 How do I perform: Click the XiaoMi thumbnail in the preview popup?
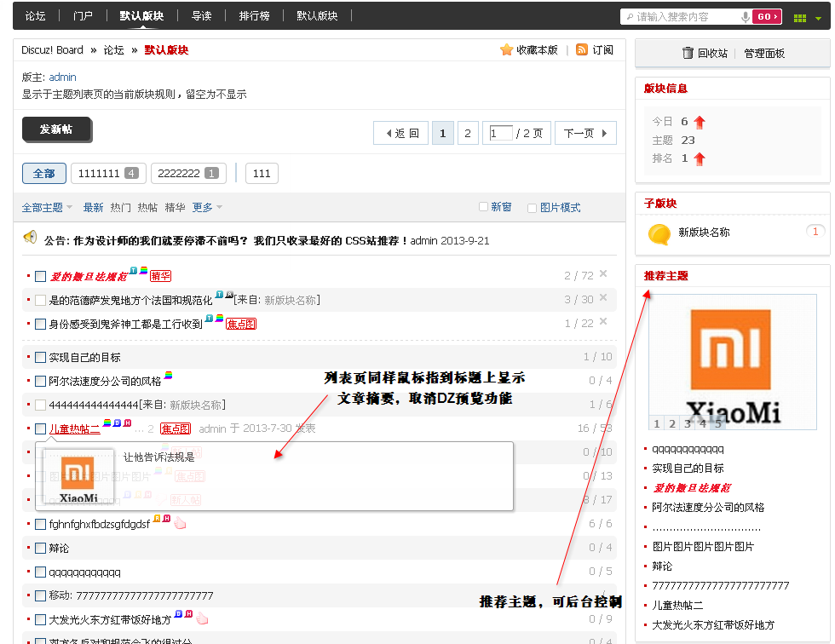(x=78, y=478)
